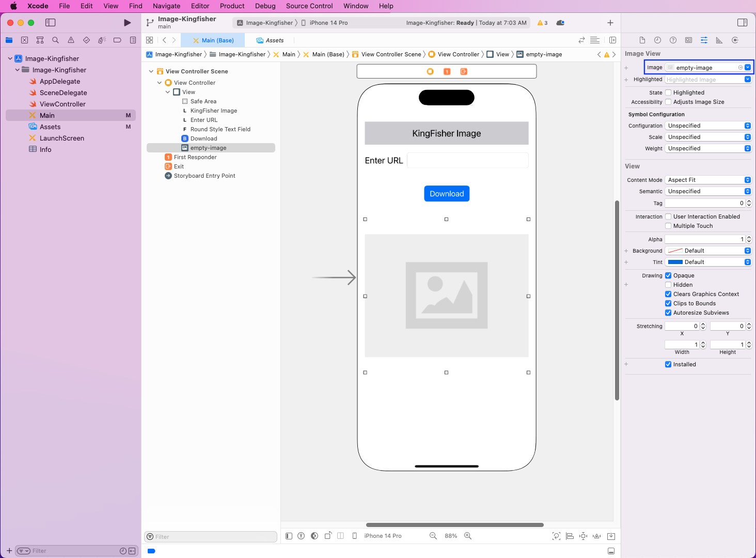Open the Image name dropdown arrow
Image resolution: width=756 pixels, height=558 pixels.
(x=748, y=68)
